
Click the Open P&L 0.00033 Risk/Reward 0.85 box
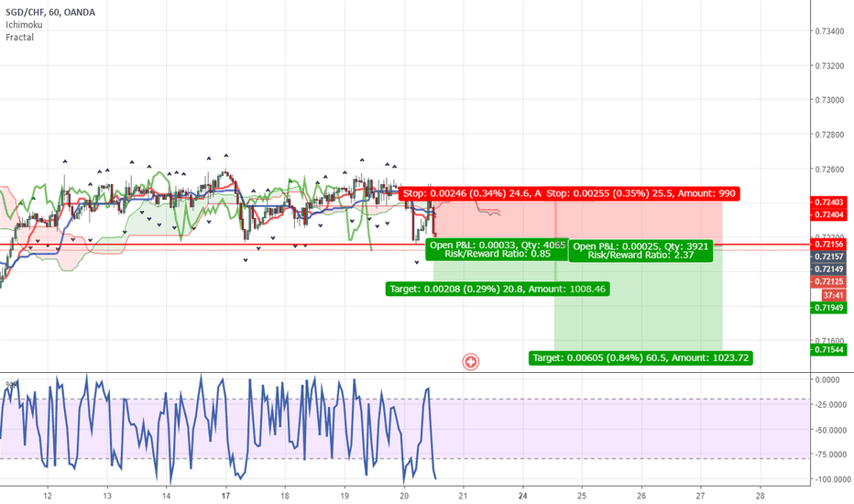(x=498, y=249)
